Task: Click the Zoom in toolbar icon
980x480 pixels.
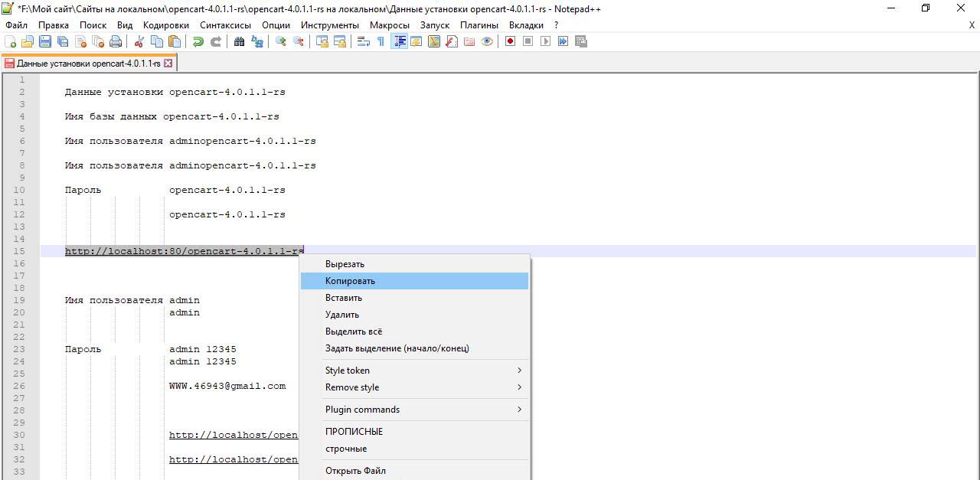Action: pos(281,41)
